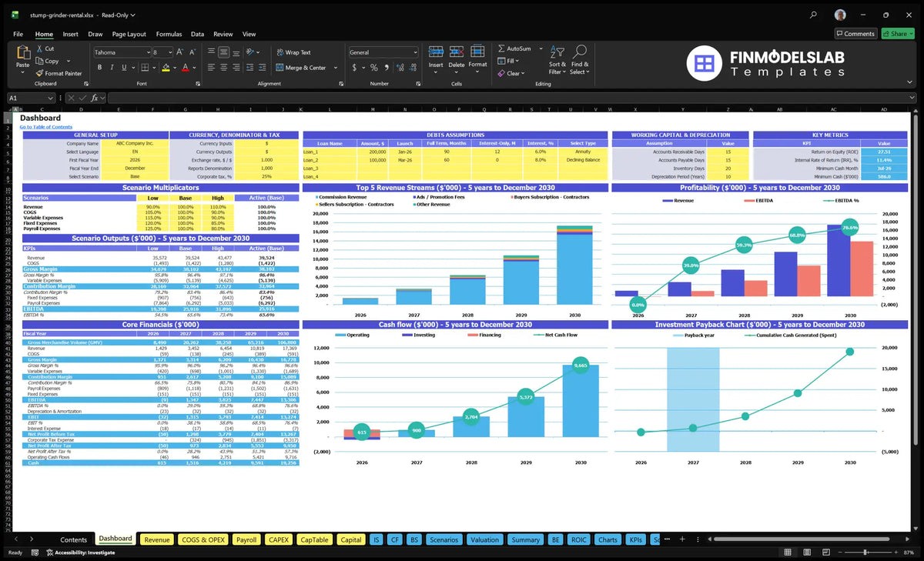Toggle Bold formatting

tap(99, 68)
